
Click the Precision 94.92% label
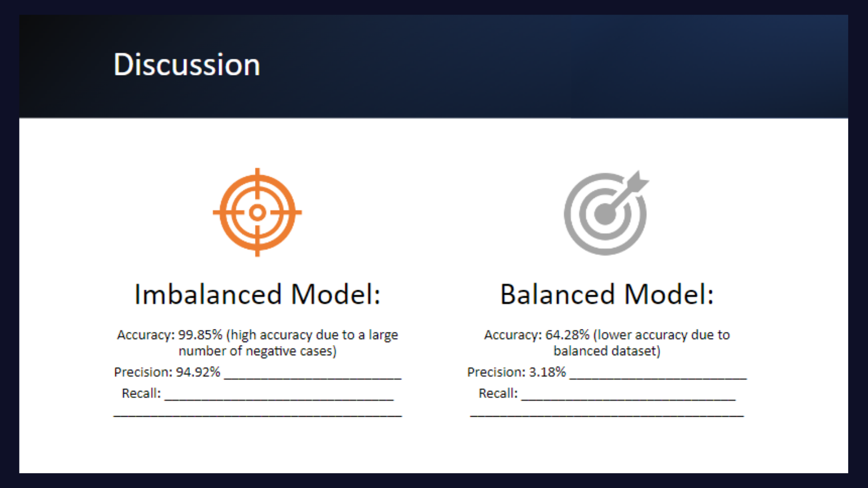(167, 372)
